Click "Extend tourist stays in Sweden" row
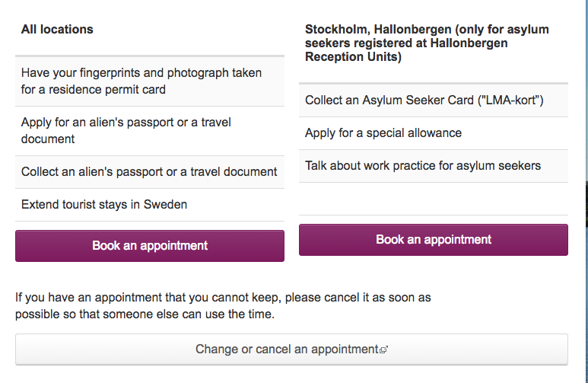Image resolution: width=588 pixels, height=383 pixels. pos(104,205)
